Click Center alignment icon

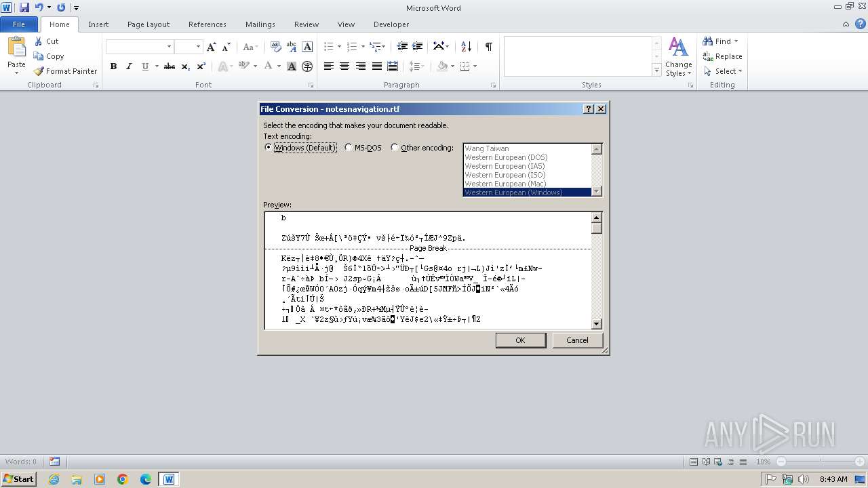344,66
